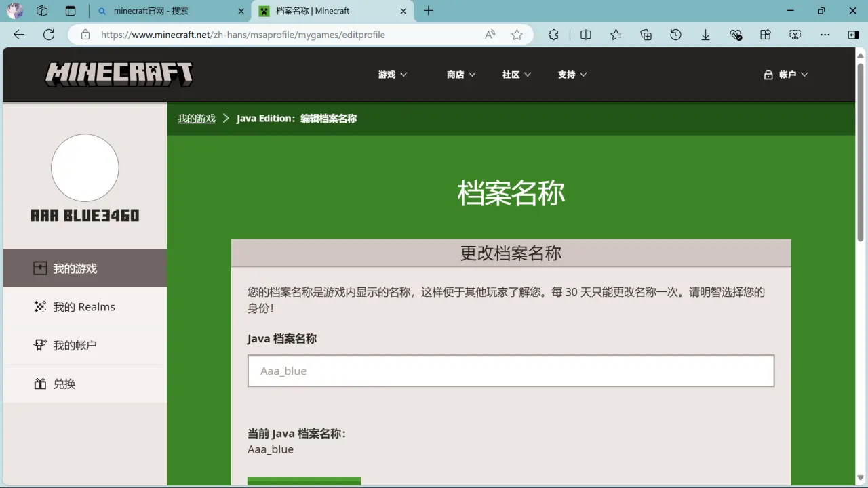Activate the read aloud icon
This screenshot has height=488, width=868.
point(490,35)
